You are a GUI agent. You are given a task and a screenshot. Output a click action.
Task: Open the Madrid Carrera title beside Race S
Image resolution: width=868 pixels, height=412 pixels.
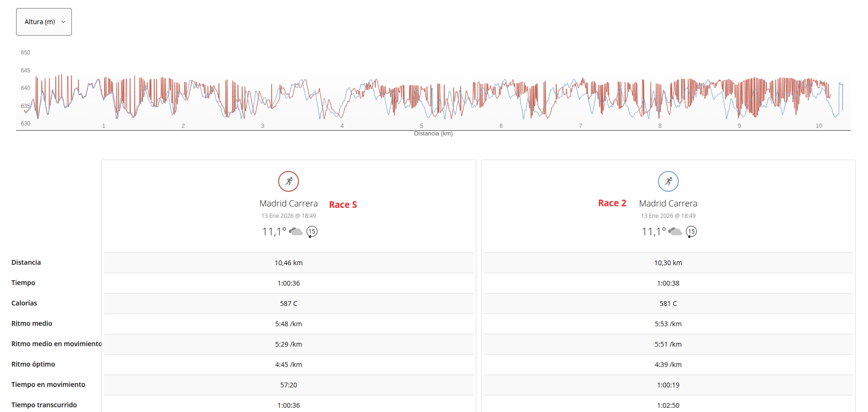point(289,204)
